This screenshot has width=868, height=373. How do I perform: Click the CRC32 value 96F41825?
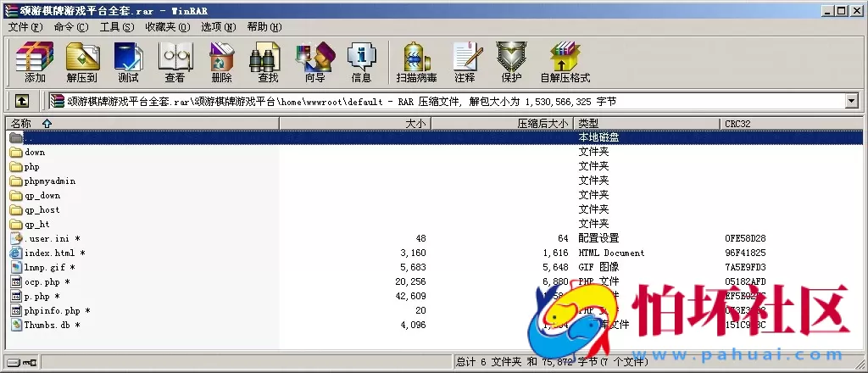(745, 253)
